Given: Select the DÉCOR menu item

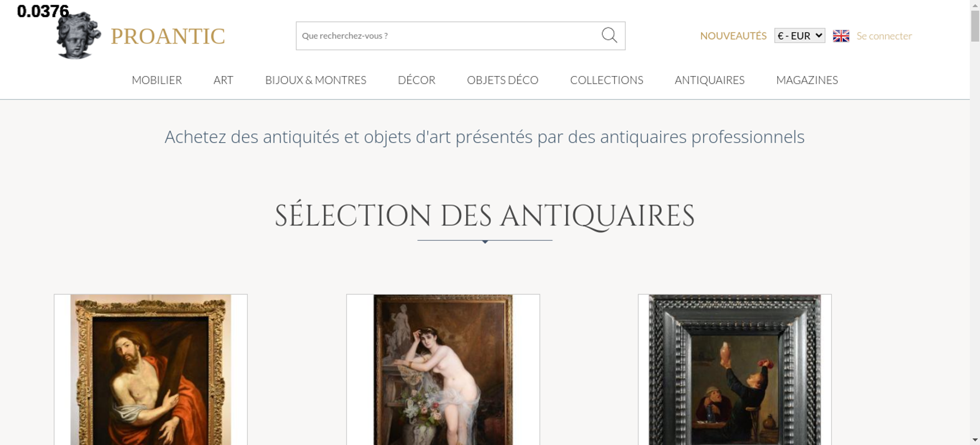Looking at the screenshot, I should coord(416,80).
